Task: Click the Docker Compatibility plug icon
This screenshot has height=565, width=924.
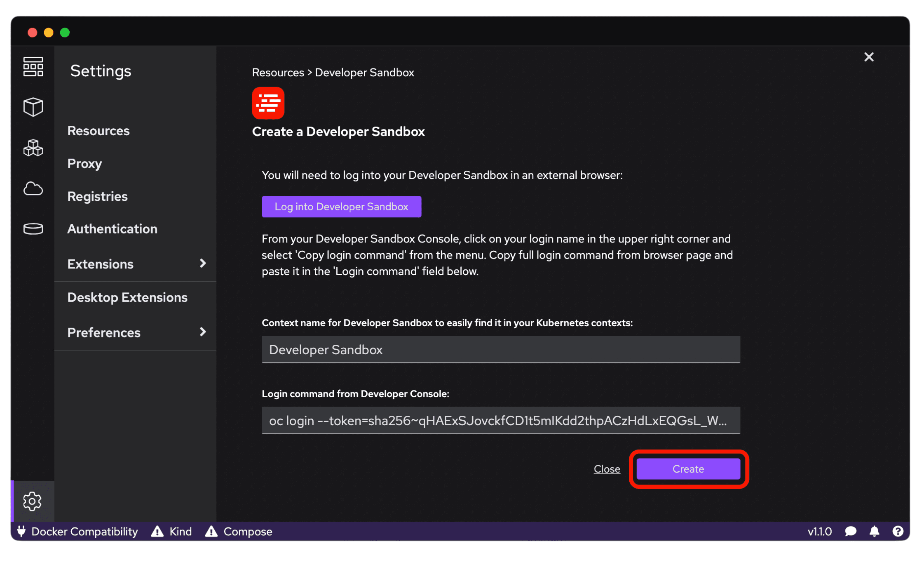Action: coord(21,531)
